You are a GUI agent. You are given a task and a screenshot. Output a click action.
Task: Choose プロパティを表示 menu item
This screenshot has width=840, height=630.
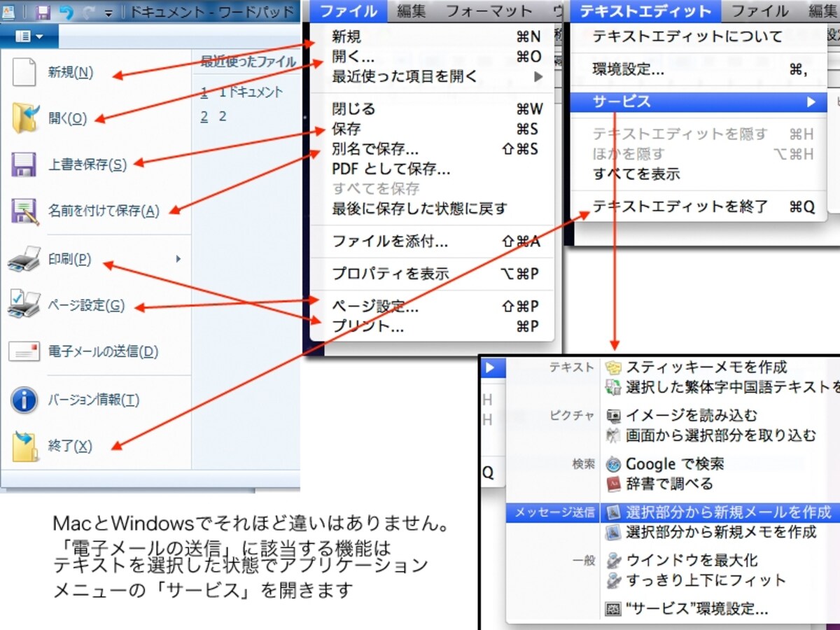coord(433,274)
